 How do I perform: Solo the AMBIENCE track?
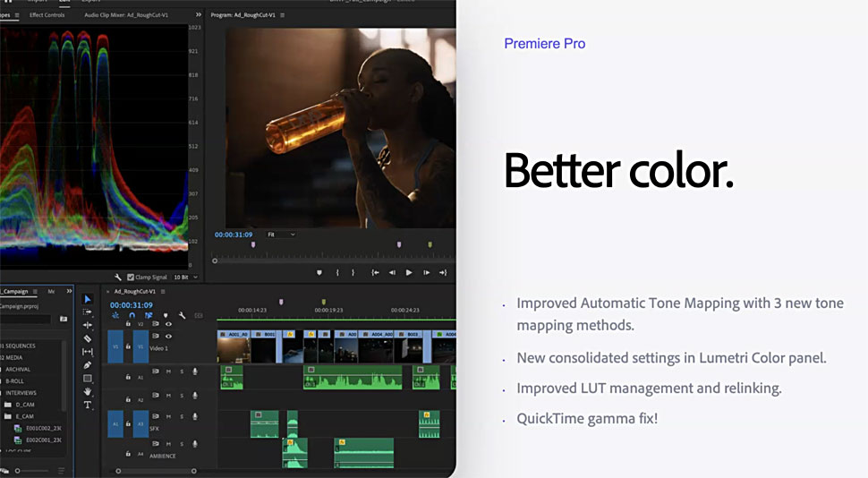coord(182,444)
